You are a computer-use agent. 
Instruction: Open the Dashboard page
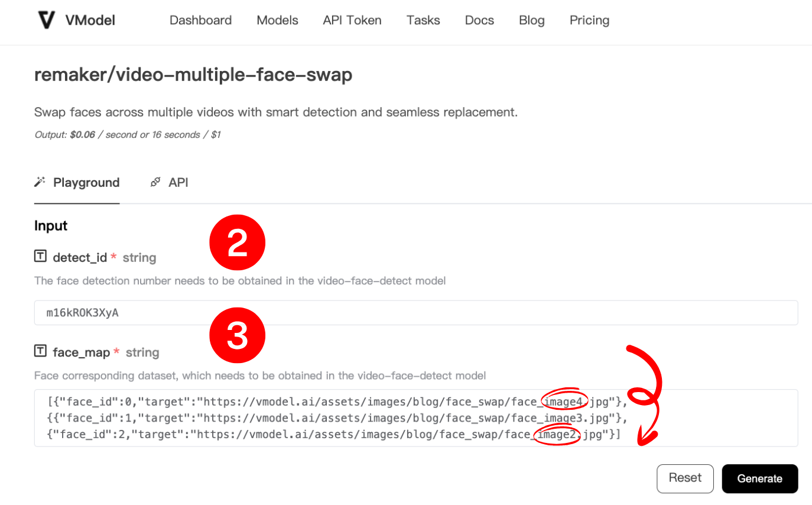coord(200,20)
